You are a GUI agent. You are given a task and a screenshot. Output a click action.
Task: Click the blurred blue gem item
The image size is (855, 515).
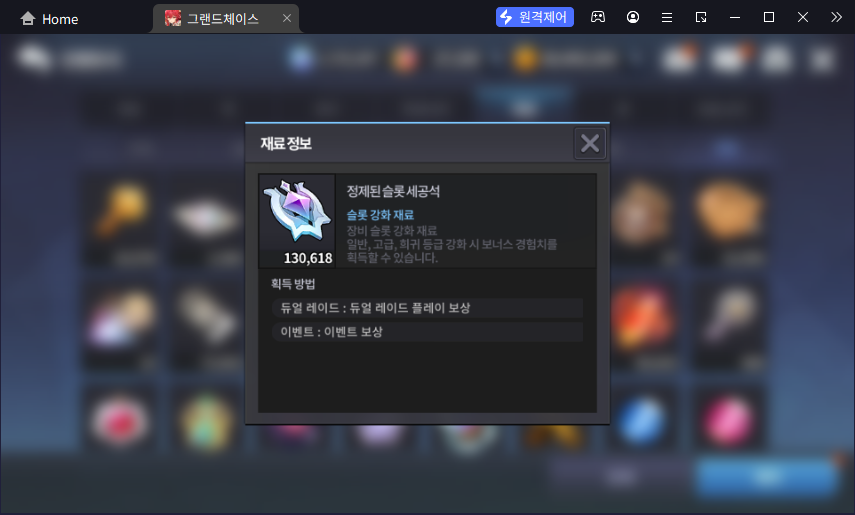click(x=642, y=420)
